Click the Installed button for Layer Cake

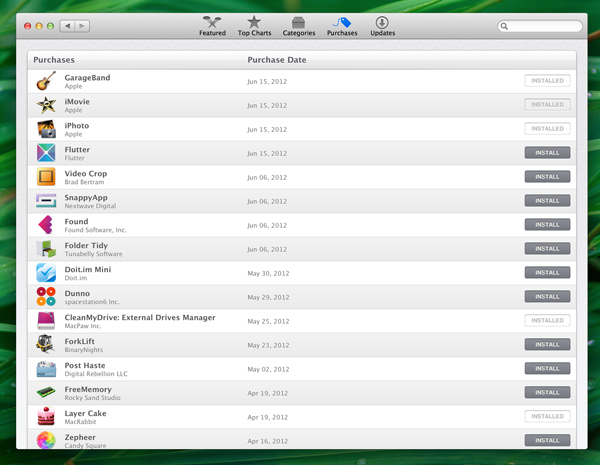[x=547, y=416]
